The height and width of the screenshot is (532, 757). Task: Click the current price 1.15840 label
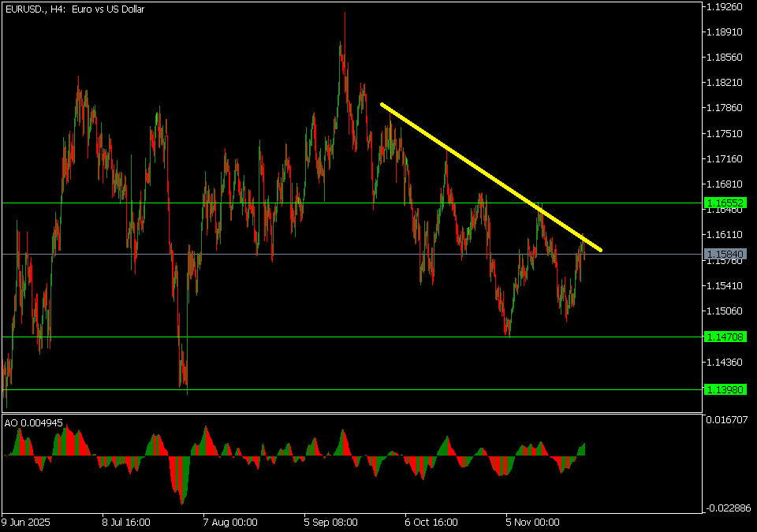(725, 255)
